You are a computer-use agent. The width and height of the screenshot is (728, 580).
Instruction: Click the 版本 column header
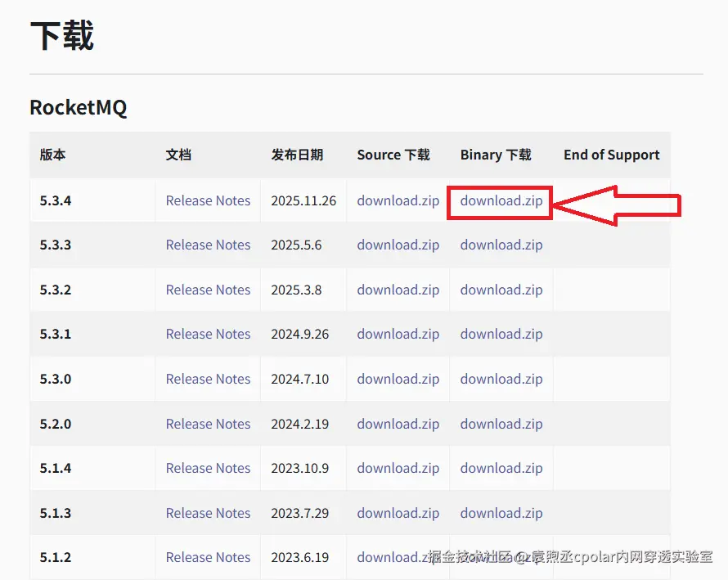52,155
